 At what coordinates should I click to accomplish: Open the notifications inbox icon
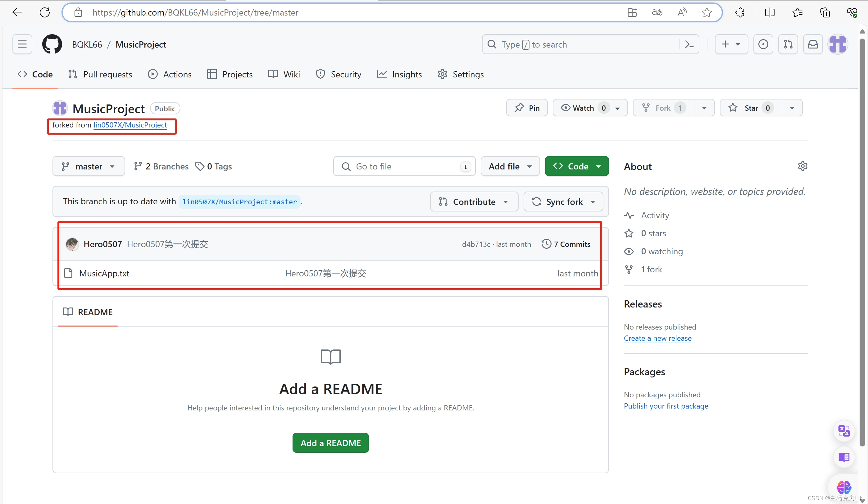pyautogui.click(x=812, y=44)
